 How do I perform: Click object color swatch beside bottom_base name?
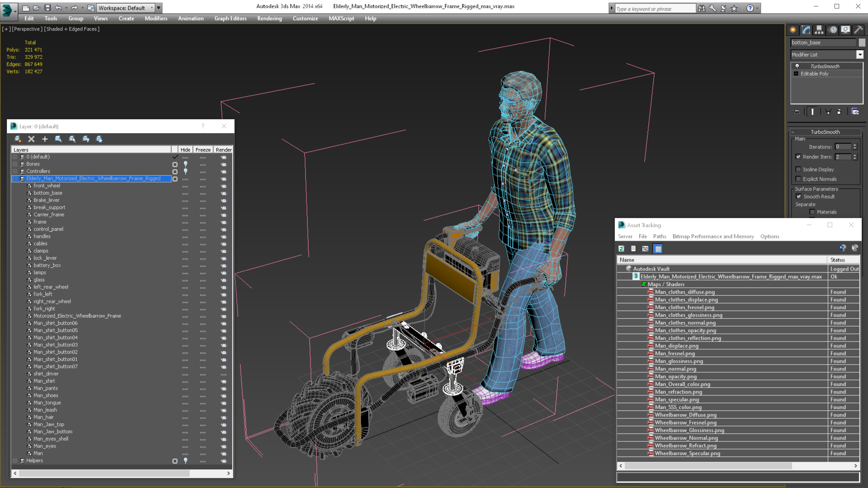[x=862, y=42]
